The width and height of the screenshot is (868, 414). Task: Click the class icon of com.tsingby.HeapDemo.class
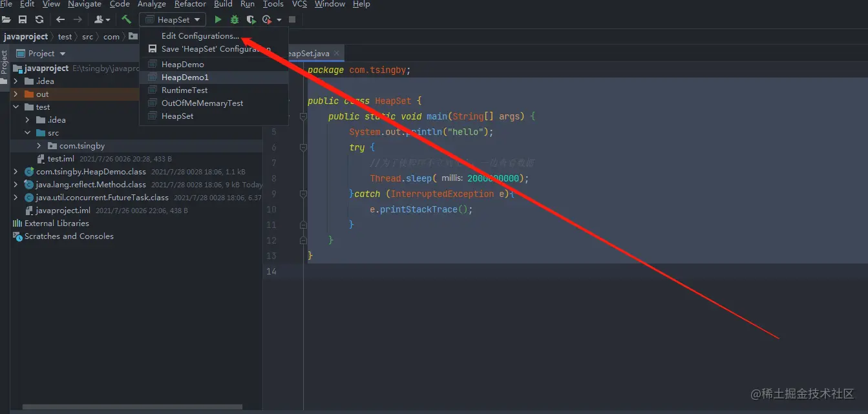[29, 172]
